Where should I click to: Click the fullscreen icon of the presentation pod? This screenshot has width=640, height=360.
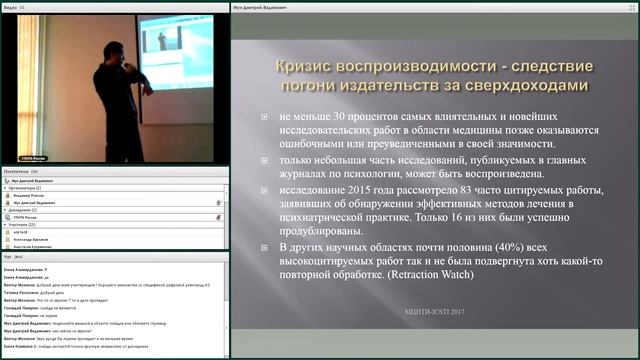pyautogui.click(x=632, y=7)
